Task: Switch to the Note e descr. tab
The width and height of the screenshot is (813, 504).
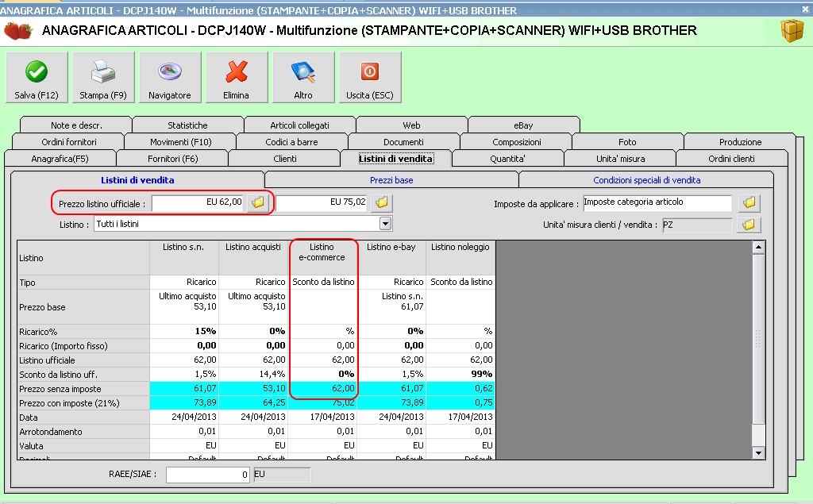Action: (x=76, y=125)
